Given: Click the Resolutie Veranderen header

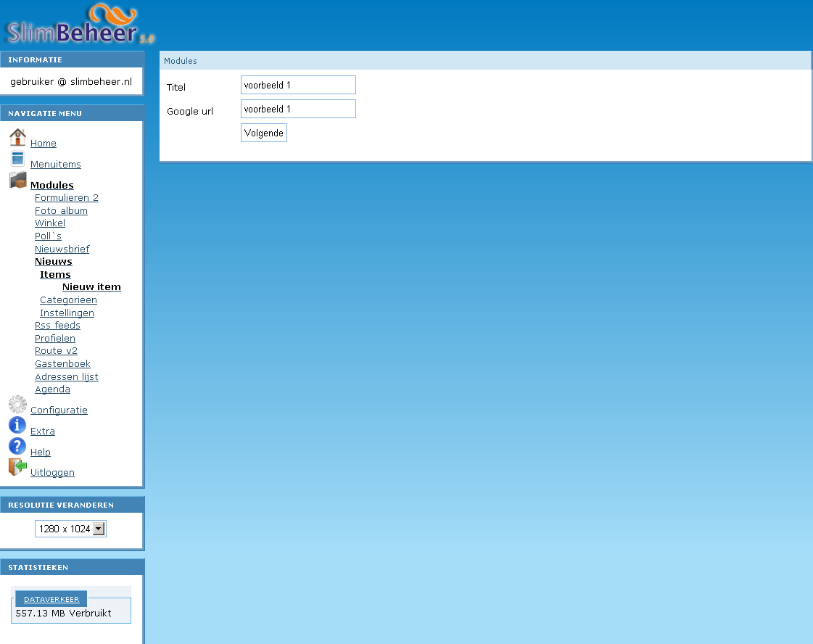Looking at the screenshot, I should (x=72, y=505).
